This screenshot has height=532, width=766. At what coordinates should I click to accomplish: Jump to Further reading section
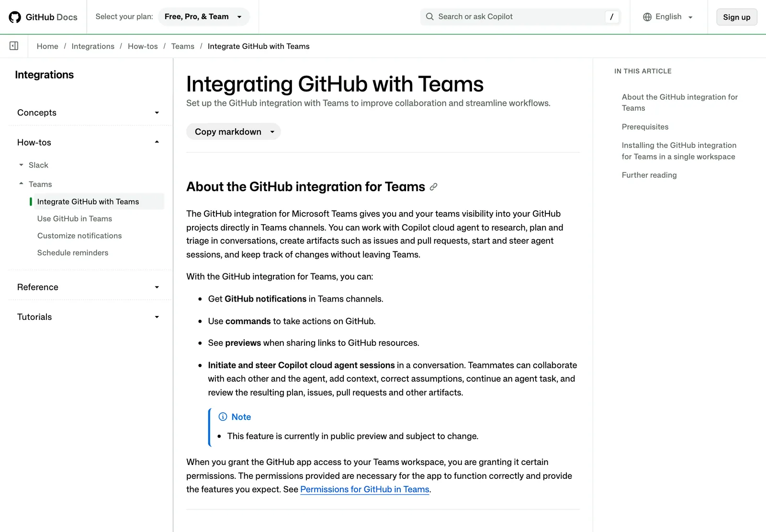(649, 175)
